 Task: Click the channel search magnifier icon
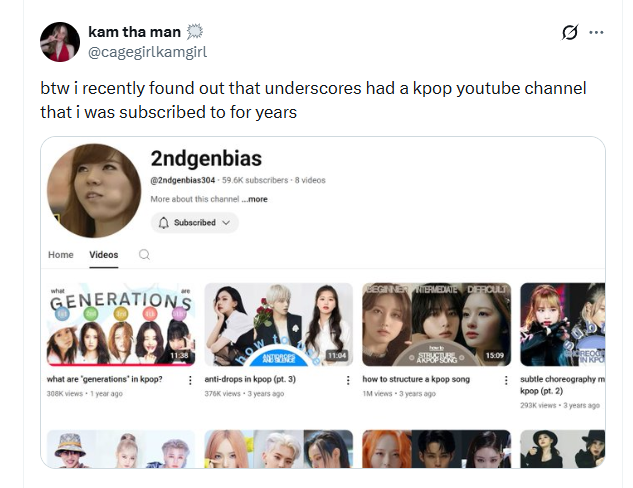144,255
